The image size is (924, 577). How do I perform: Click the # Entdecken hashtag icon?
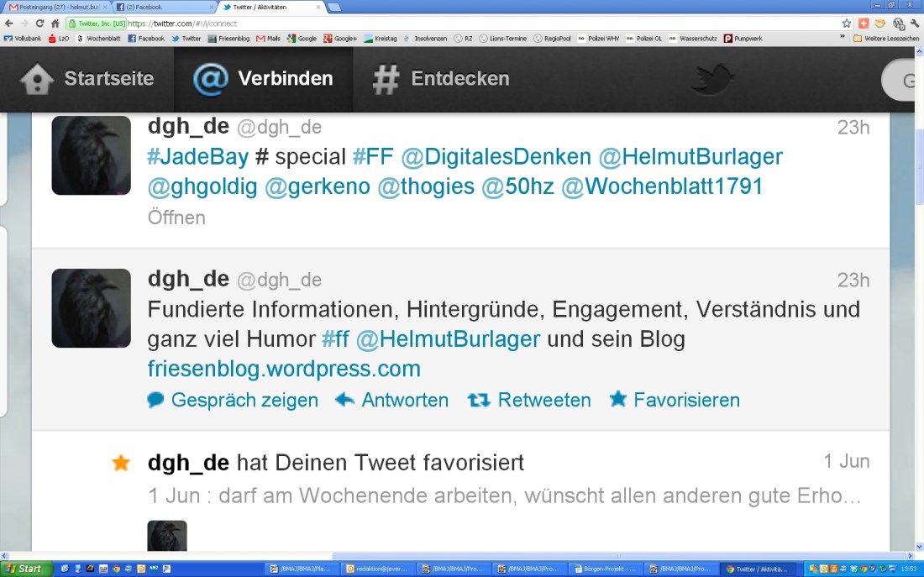[x=386, y=80]
